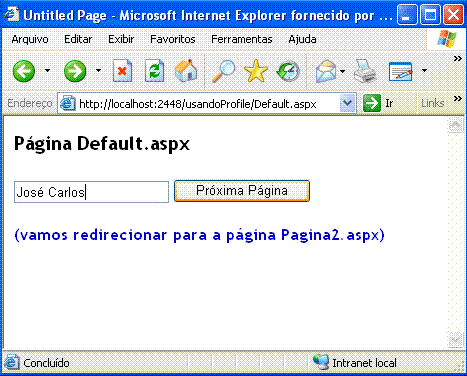
Task: Click the Mail envelope icon
Action: (326, 71)
